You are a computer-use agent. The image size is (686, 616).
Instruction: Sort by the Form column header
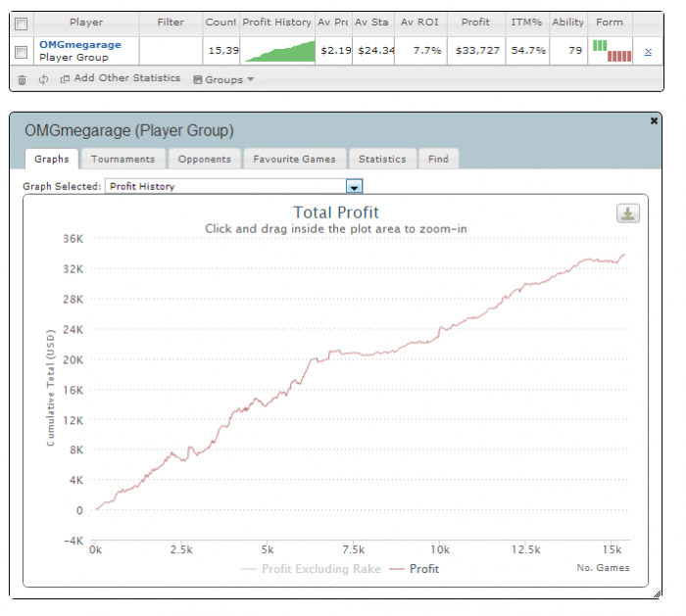click(x=610, y=23)
